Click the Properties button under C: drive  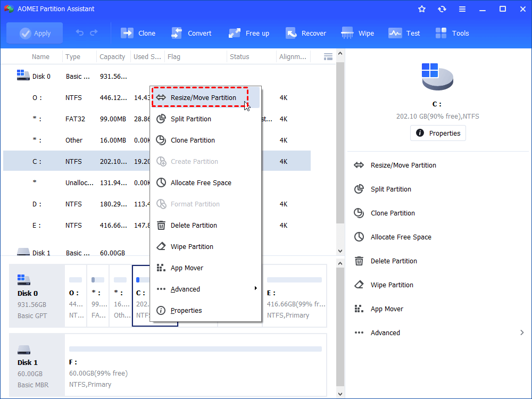[x=438, y=133]
